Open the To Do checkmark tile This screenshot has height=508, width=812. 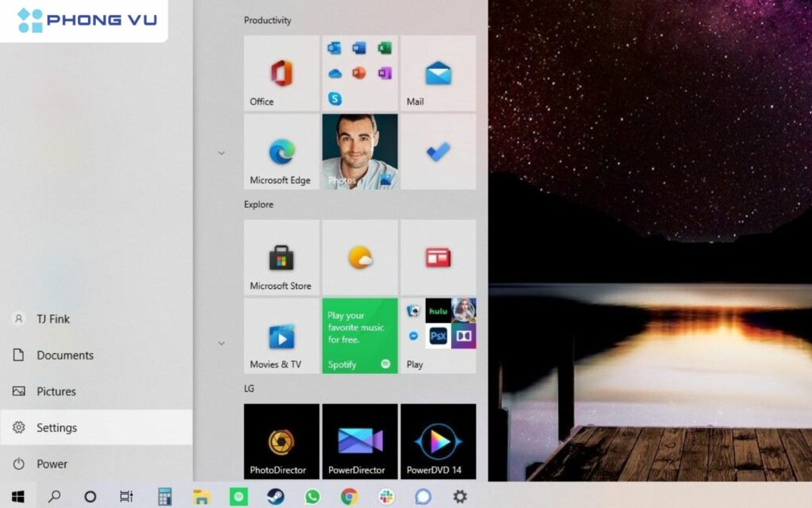tap(438, 152)
